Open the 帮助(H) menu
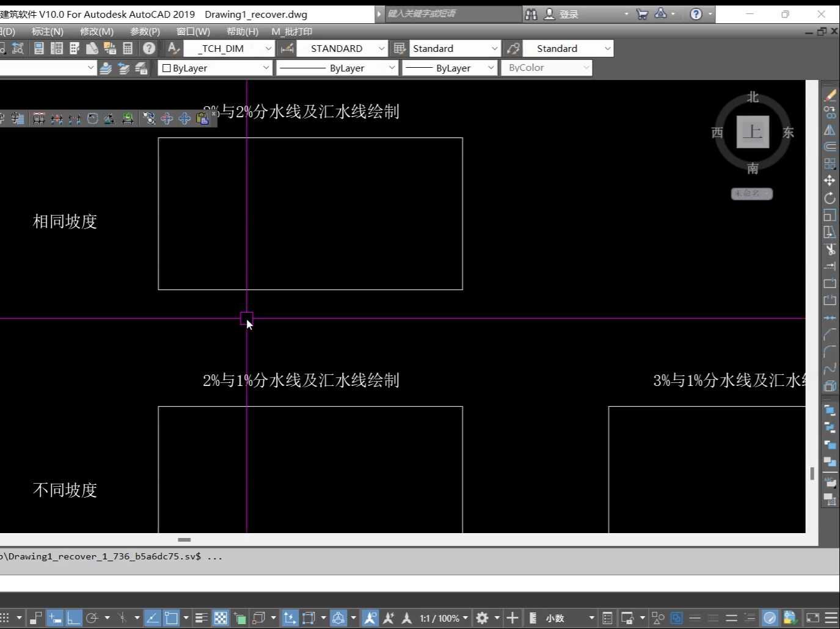 pos(243,31)
